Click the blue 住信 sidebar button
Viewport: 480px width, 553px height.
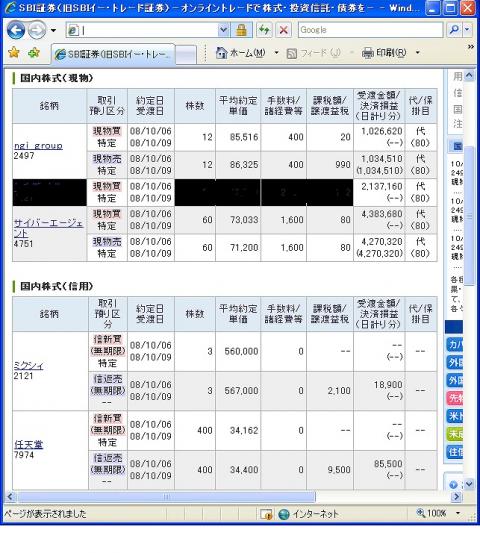(x=455, y=452)
